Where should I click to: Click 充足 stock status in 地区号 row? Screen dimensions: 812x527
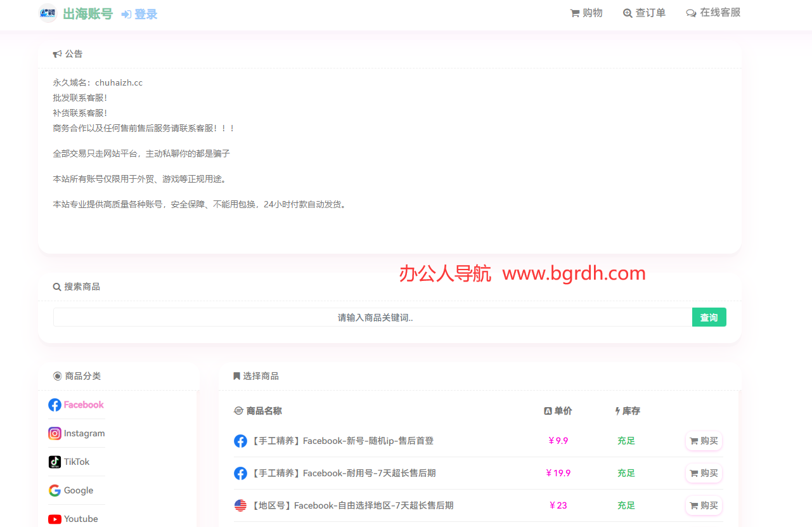coord(626,505)
